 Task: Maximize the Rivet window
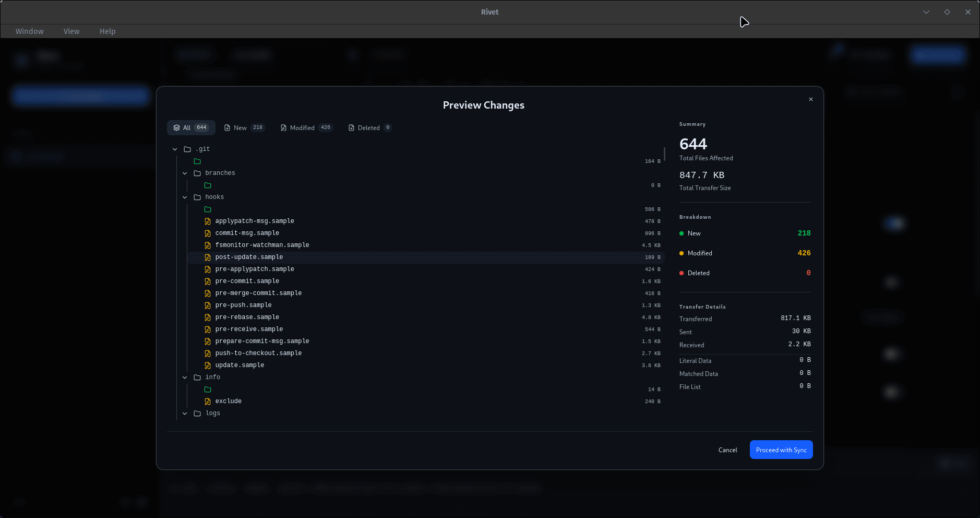pyautogui.click(x=947, y=12)
